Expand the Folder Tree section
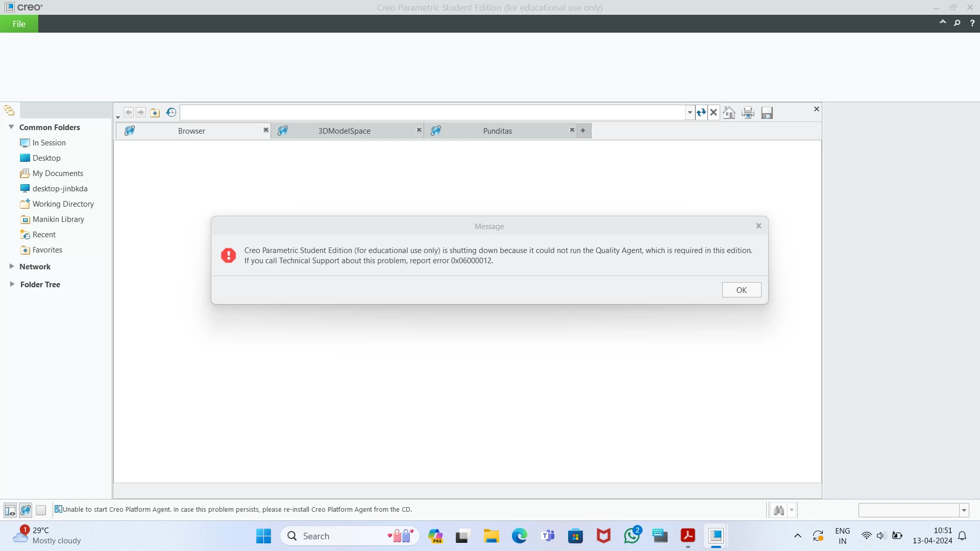The width and height of the screenshot is (980, 551). (x=12, y=284)
